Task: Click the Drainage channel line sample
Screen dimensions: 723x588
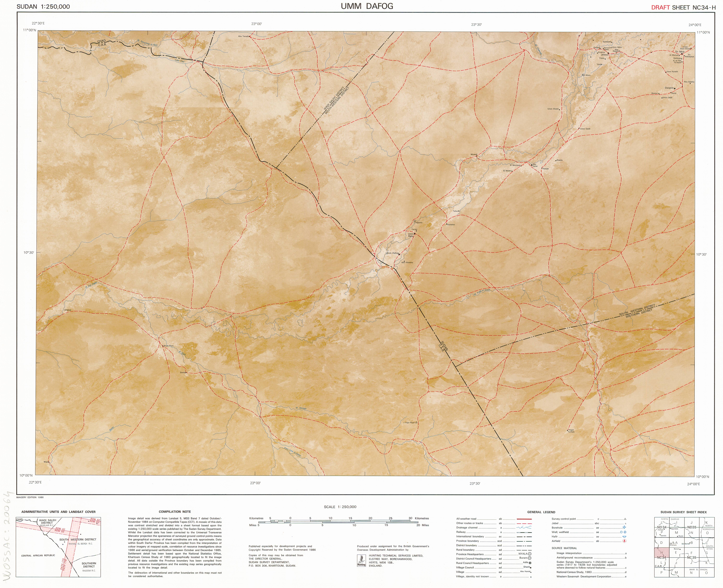Action: 524,528
